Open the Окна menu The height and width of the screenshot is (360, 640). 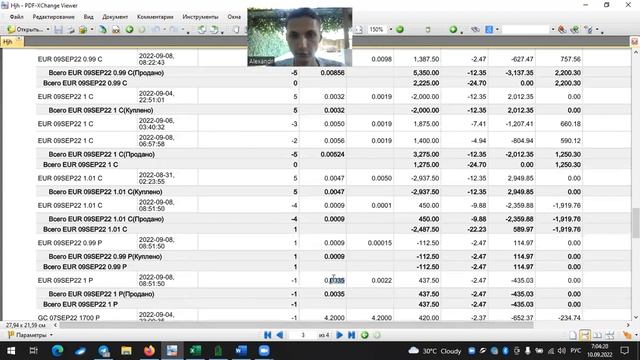[234, 17]
